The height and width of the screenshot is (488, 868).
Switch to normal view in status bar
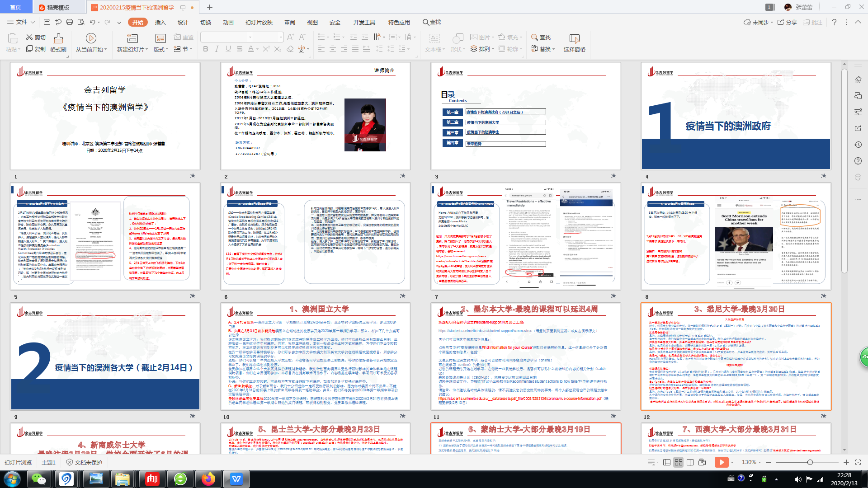(667, 462)
